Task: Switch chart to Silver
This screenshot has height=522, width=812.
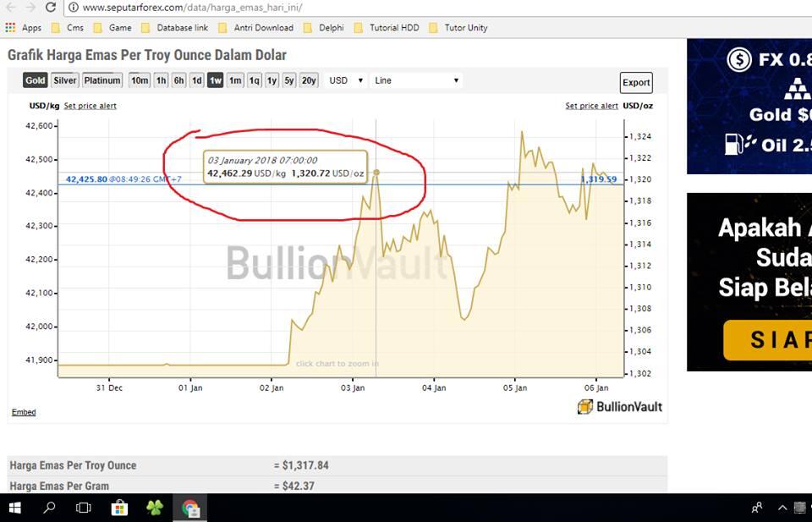Action: [65, 80]
